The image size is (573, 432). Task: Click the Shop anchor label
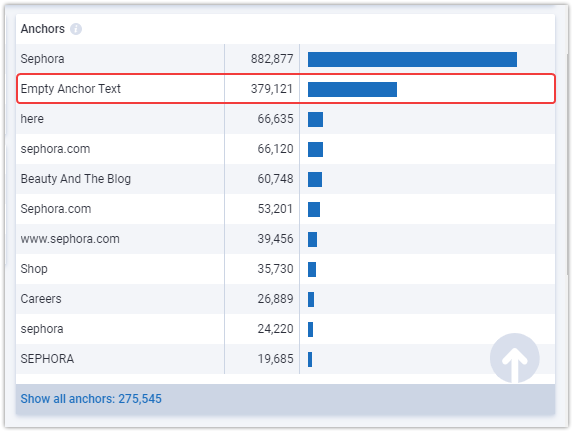coord(34,269)
